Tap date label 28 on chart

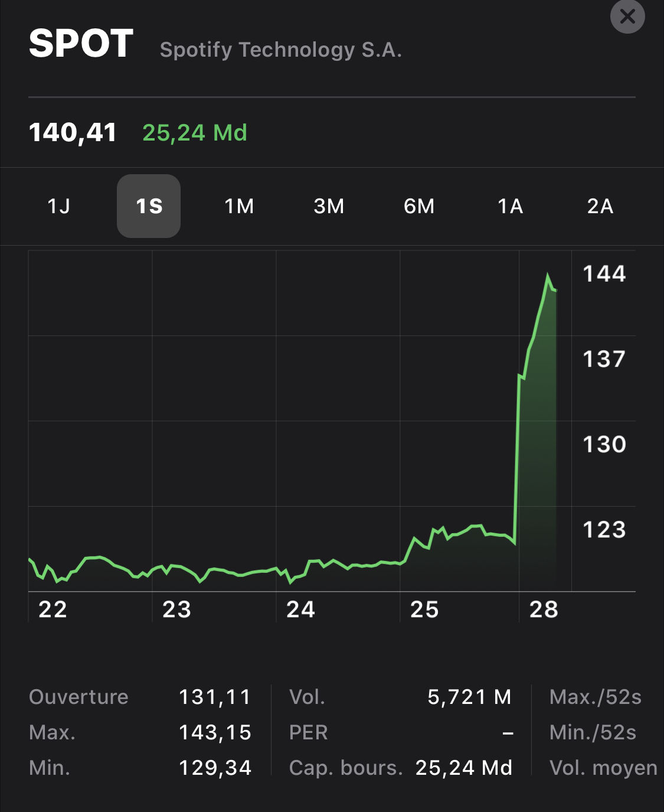pos(544,609)
